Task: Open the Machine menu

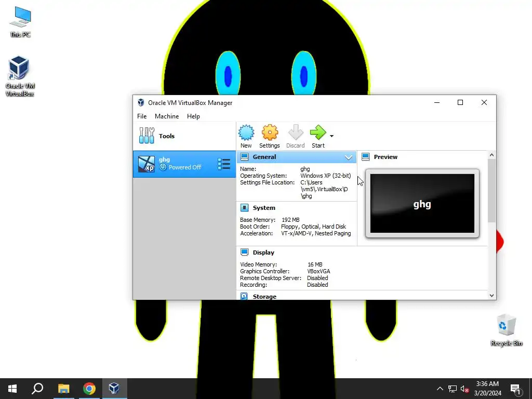Action: 167,116
